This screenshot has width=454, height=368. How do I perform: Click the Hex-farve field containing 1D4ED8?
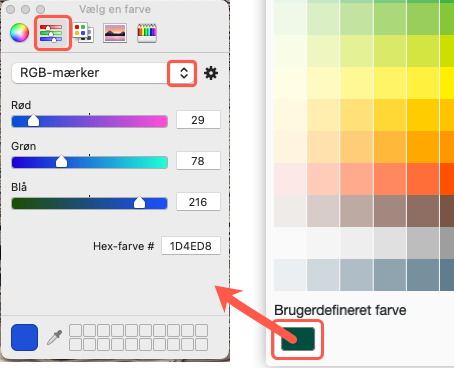coord(191,246)
